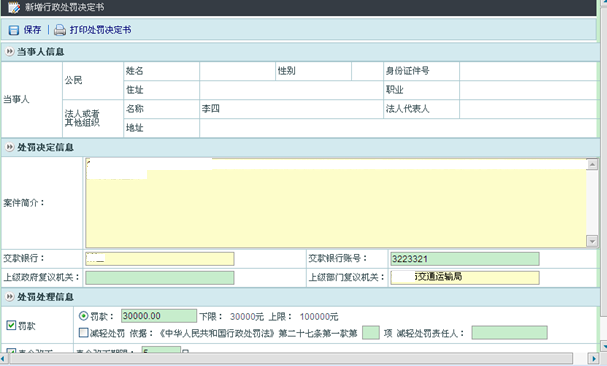Click the 性别 value cell

coord(367,71)
